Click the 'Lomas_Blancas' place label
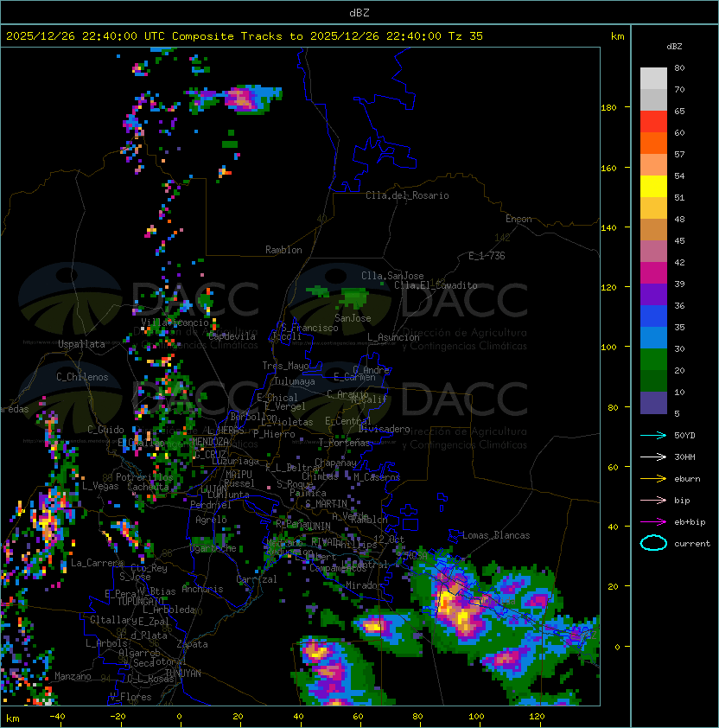The image size is (719, 728). [x=496, y=535]
